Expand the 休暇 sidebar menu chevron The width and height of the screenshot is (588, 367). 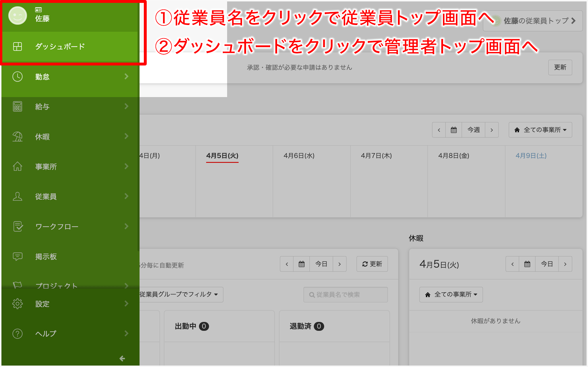[x=126, y=136]
